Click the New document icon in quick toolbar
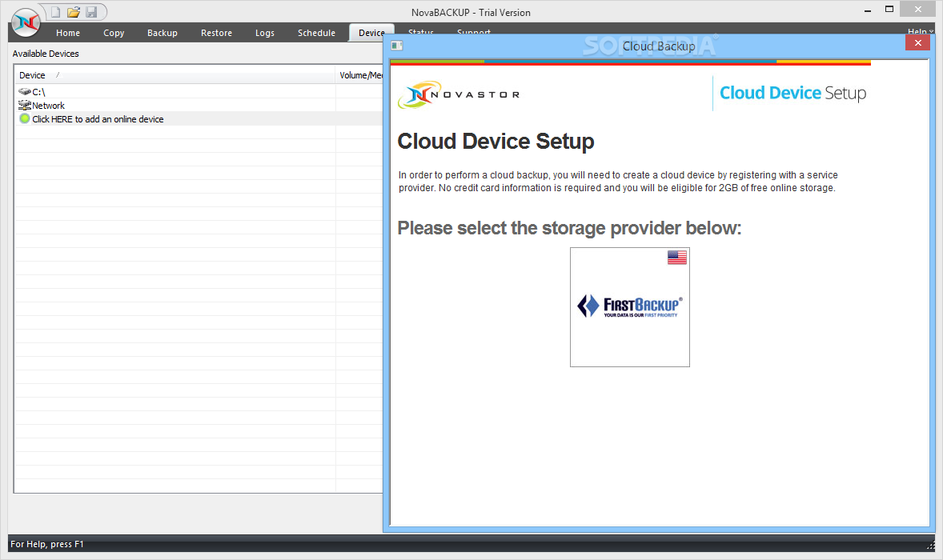 point(55,12)
